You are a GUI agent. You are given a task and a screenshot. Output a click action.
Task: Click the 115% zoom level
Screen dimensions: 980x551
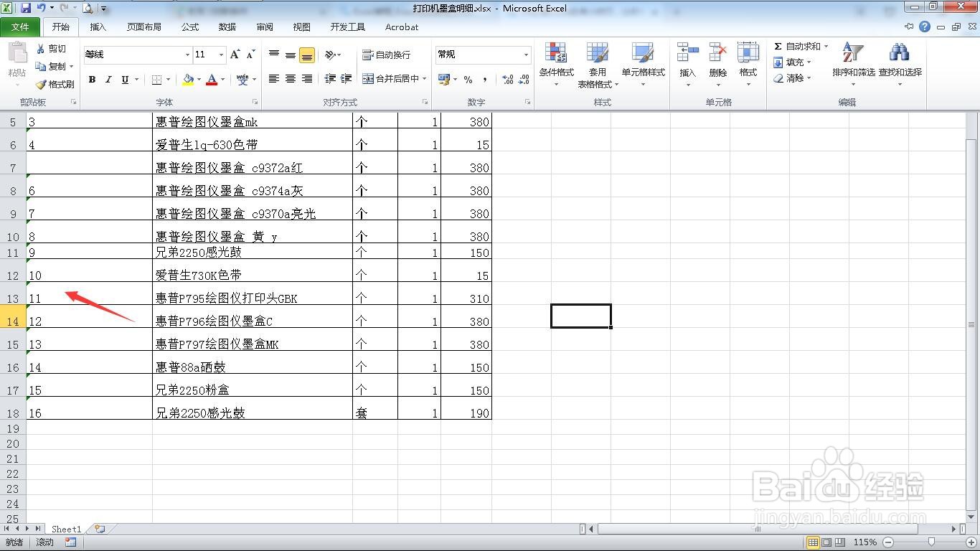pos(865,542)
